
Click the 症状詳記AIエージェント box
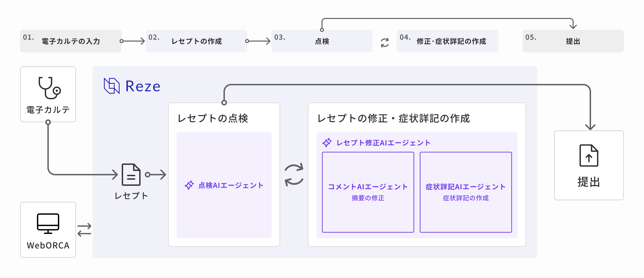465,192
